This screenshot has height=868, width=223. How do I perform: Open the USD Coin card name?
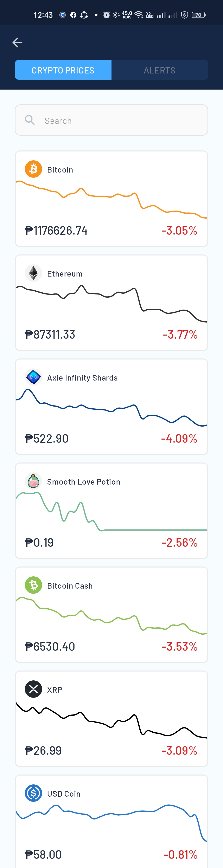point(64,794)
